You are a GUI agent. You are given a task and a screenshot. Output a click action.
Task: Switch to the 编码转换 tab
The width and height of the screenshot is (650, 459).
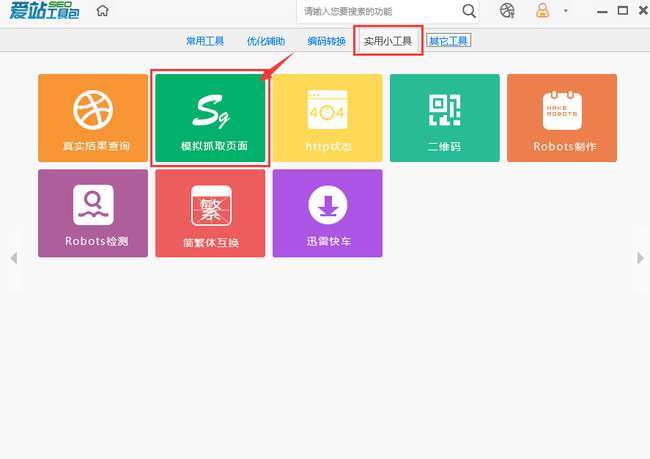tap(327, 41)
